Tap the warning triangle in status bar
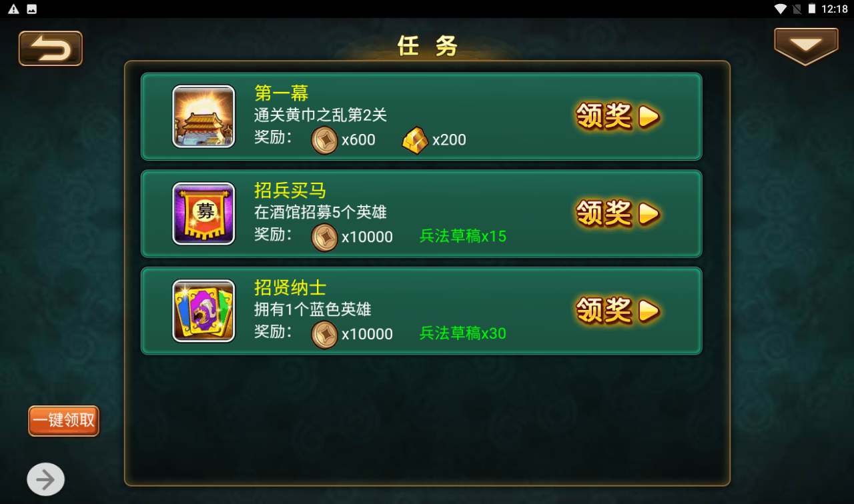Image resolution: width=854 pixels, height=504 pixels. coord(13,9)
